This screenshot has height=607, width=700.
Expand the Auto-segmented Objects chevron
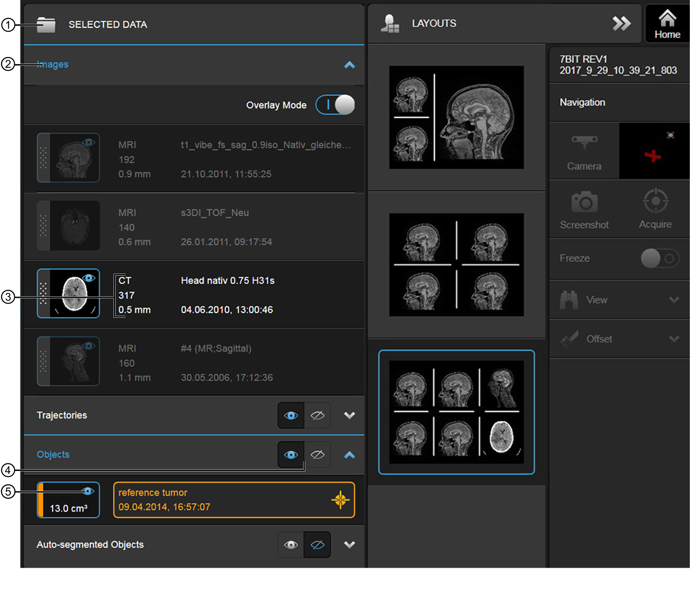[x=349, y=545]
